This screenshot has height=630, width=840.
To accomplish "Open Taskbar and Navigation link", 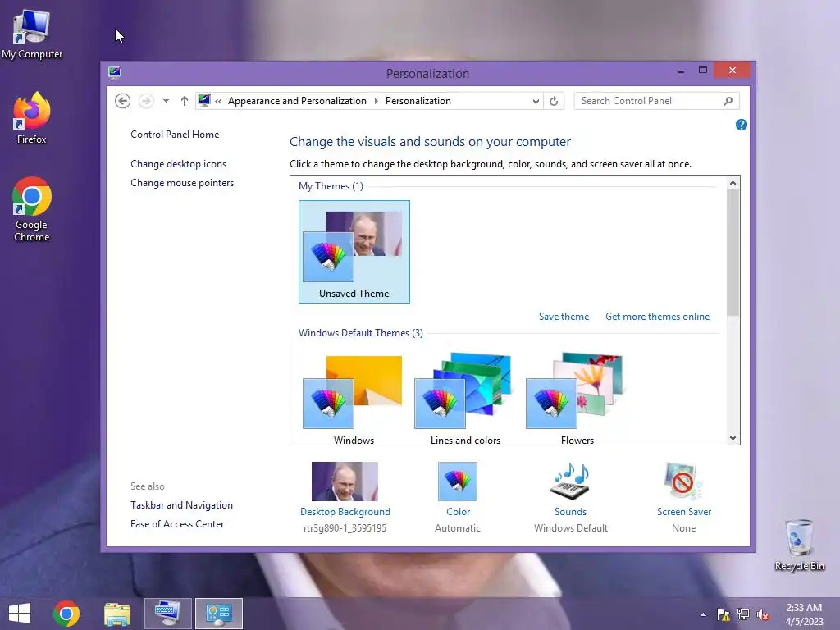I will (181, 505).
